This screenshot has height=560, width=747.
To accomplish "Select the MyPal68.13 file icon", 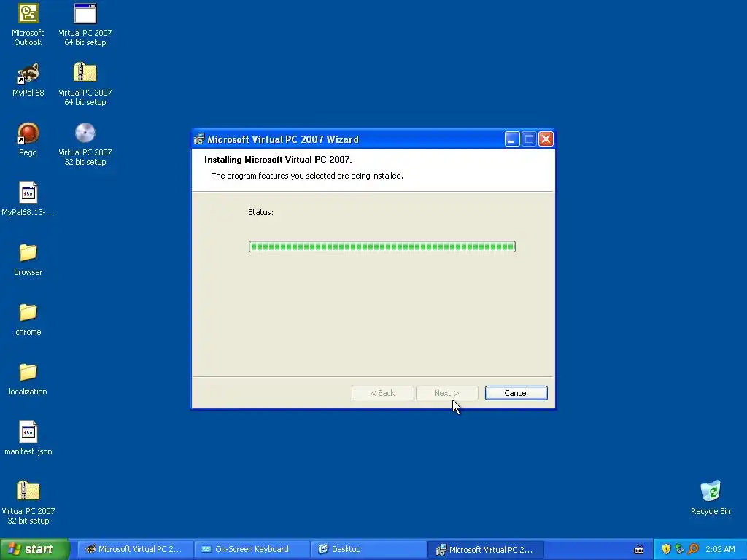I will 28,199.
